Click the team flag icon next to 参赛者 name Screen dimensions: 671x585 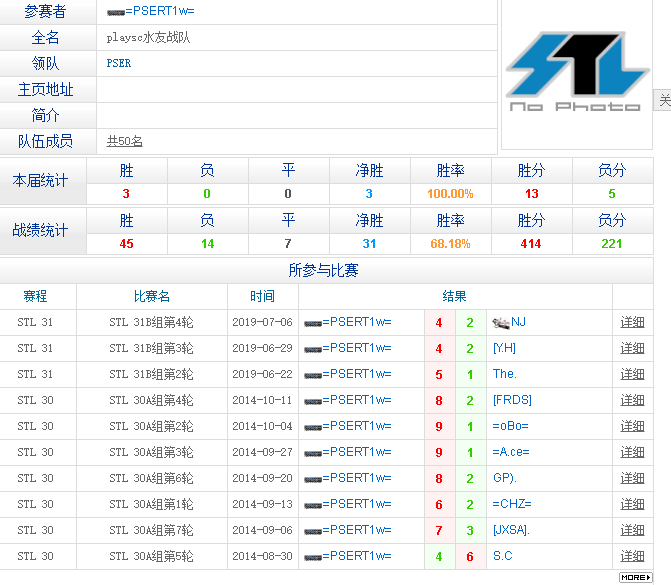[x=116, y=13]
